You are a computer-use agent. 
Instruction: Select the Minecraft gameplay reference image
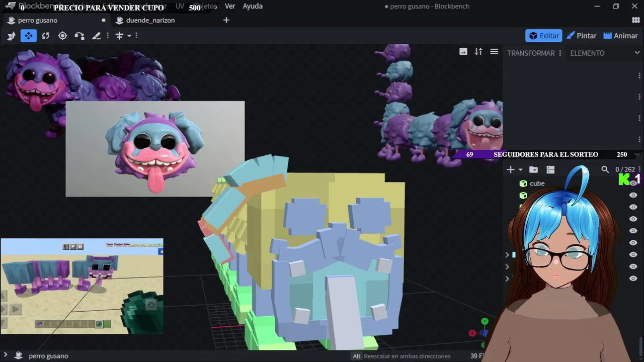coord(82,286)
